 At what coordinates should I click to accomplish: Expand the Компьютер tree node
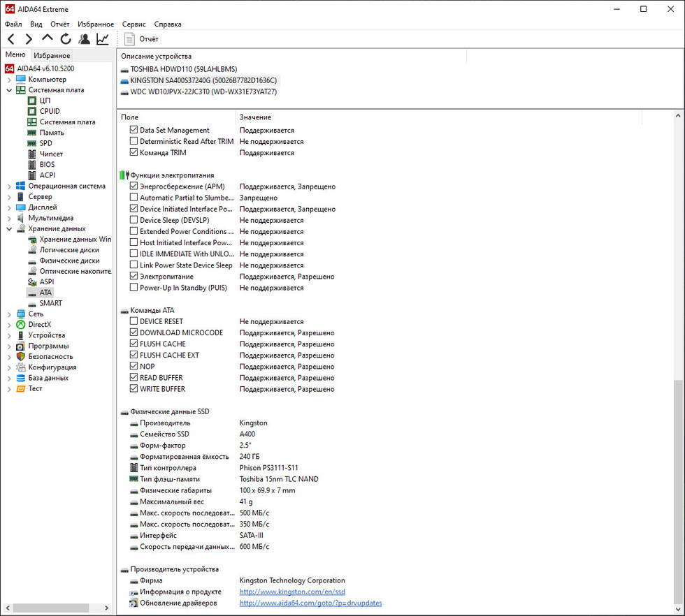point(9,80)
